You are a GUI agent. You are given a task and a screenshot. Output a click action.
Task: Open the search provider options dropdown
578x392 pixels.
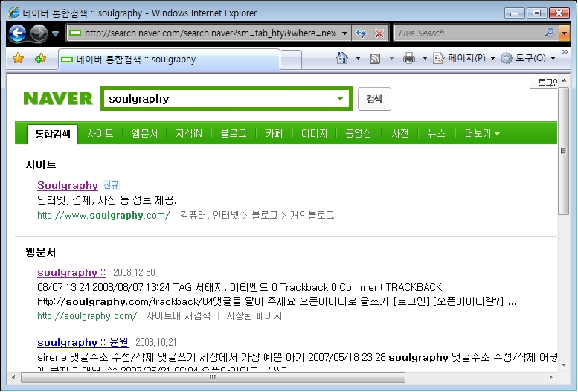(565, 33)
